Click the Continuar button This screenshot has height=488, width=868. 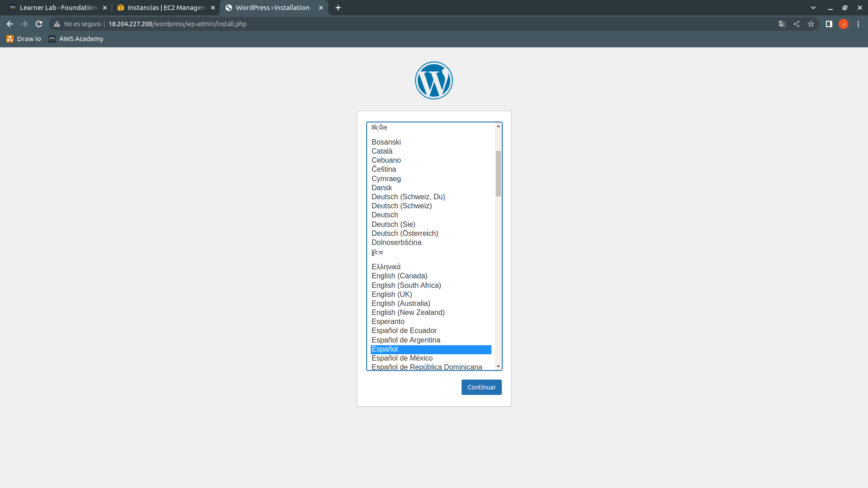point(481,387)
